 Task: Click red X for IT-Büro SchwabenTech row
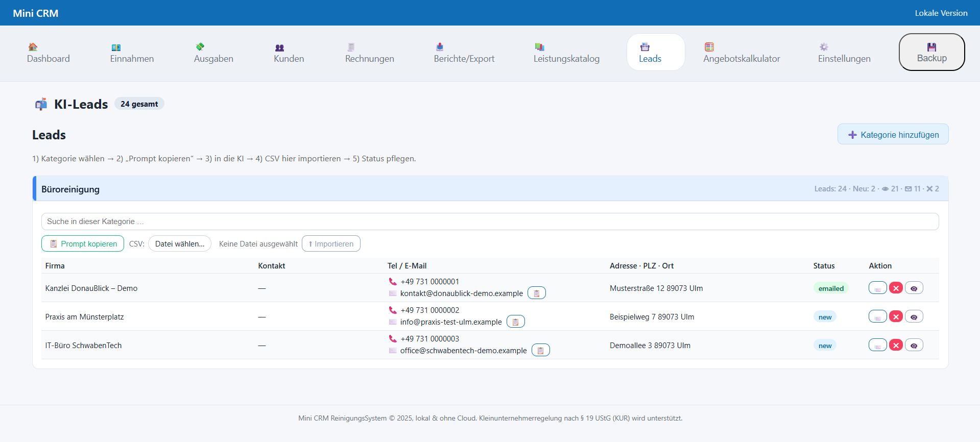click(896, 346)
